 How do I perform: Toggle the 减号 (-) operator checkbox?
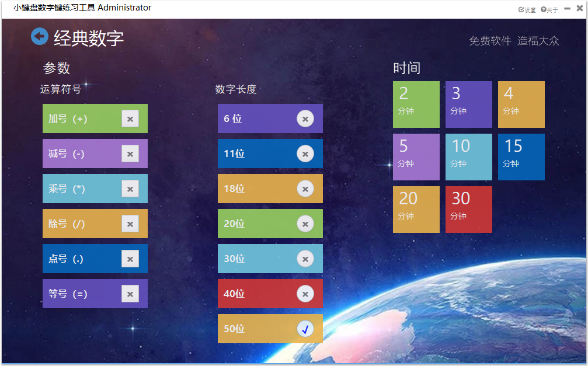(x=130, y=154)
